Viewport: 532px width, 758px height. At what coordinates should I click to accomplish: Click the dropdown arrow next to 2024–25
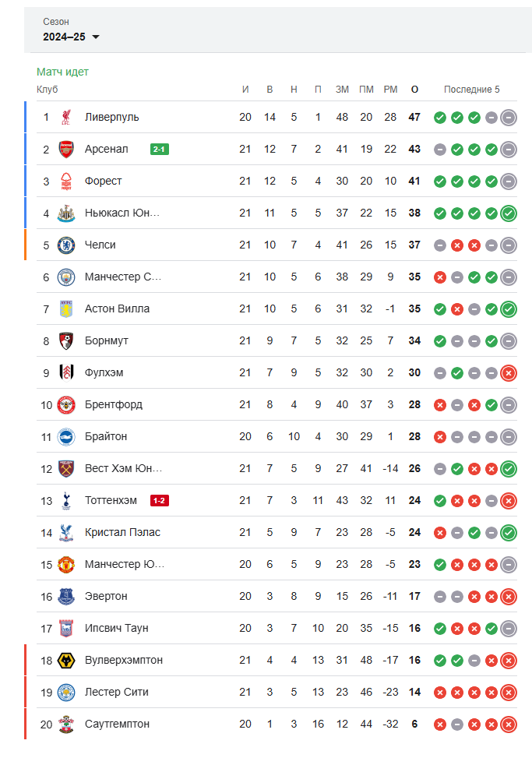pyautogui.click(x=96, y=37)
